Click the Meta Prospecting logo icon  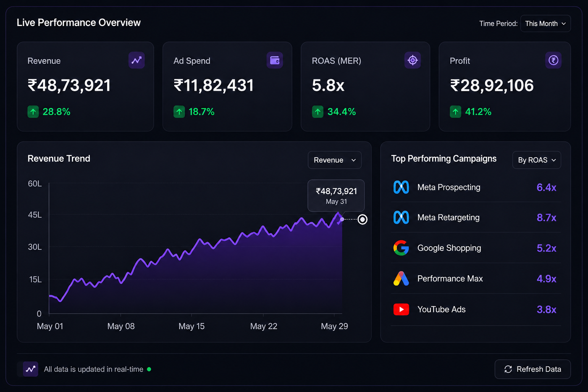(401, 187)
